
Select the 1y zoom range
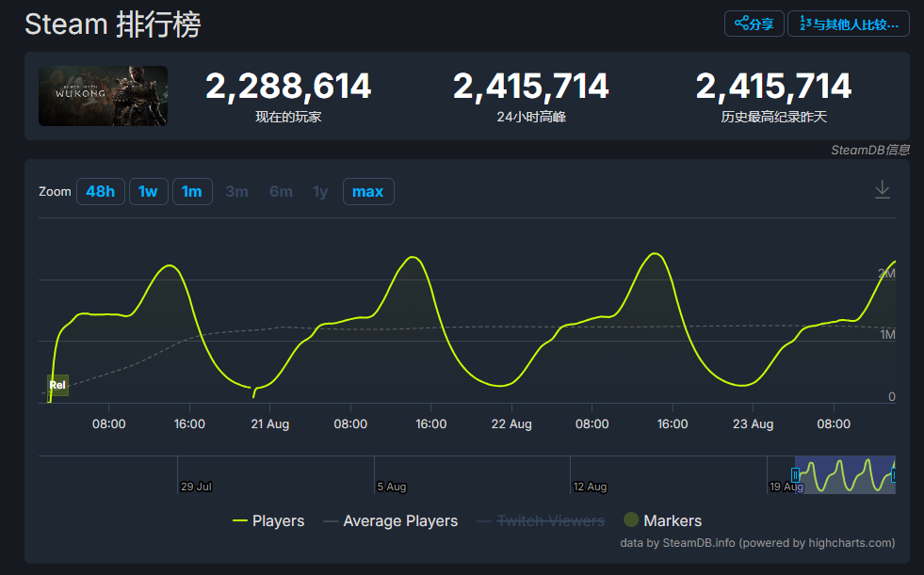tap(320, 191)
